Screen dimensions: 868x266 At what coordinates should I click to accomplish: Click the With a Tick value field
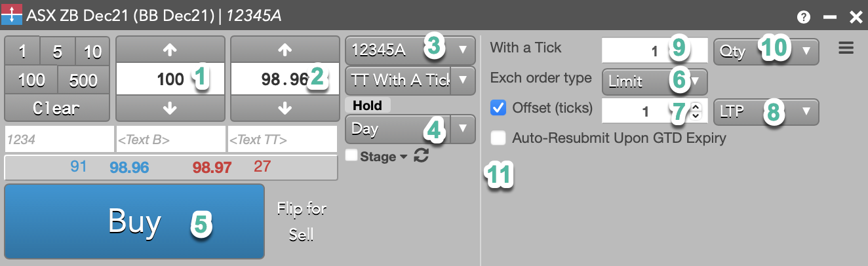pyautogui.click(x=654, y=50)
